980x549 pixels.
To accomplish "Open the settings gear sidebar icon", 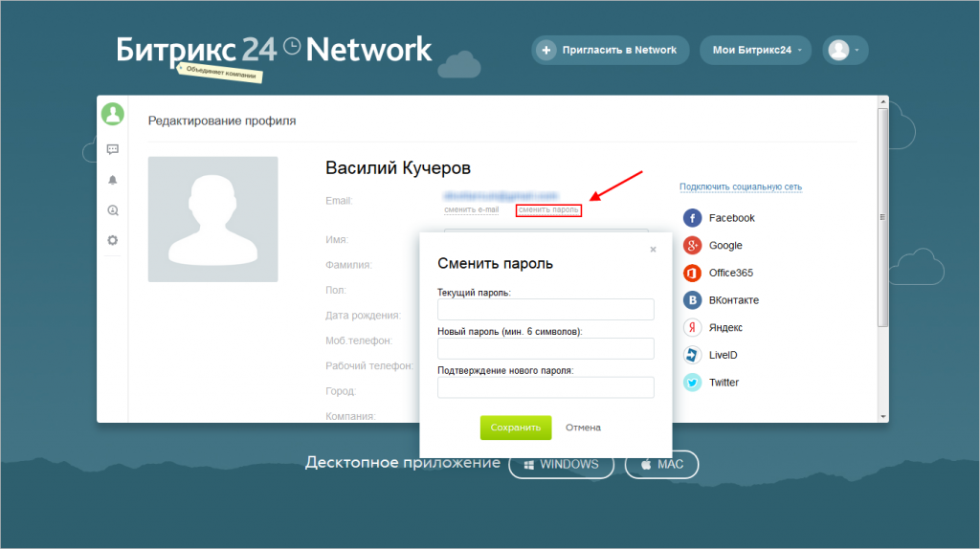I will [x=113, y=240].
